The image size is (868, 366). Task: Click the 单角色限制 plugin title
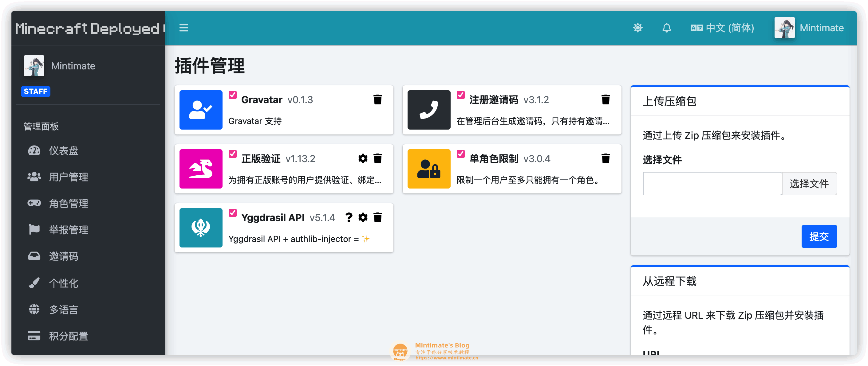pos(493,158)
